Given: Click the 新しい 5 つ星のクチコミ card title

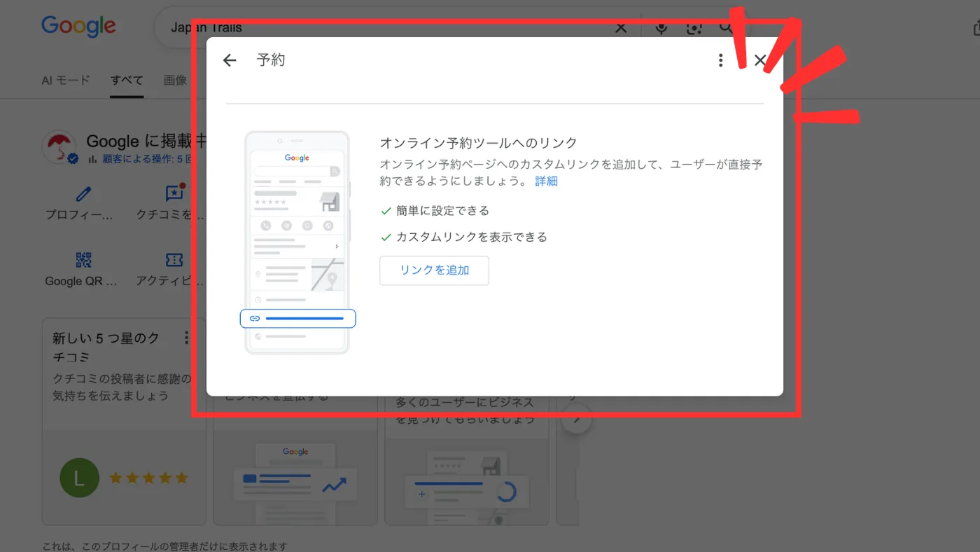Looking at the screenshot, I should pyautogui.click(x=106, y=347).
